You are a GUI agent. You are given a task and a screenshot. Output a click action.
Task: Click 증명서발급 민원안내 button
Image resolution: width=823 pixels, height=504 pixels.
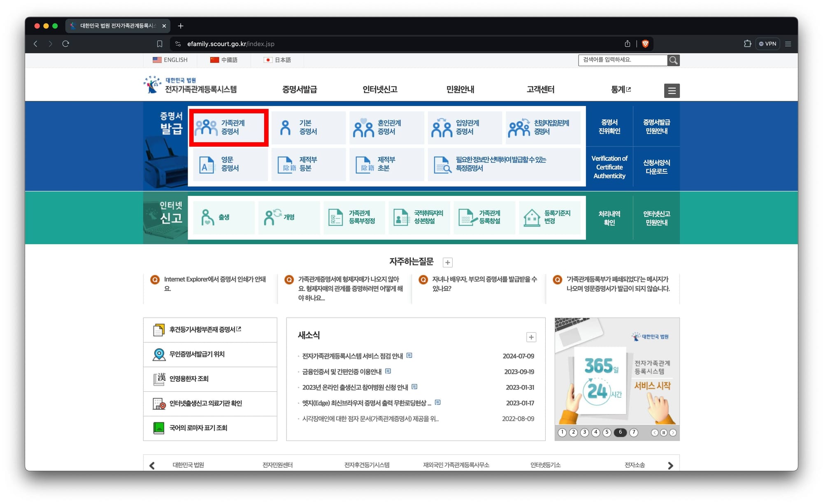coord(656,126)
